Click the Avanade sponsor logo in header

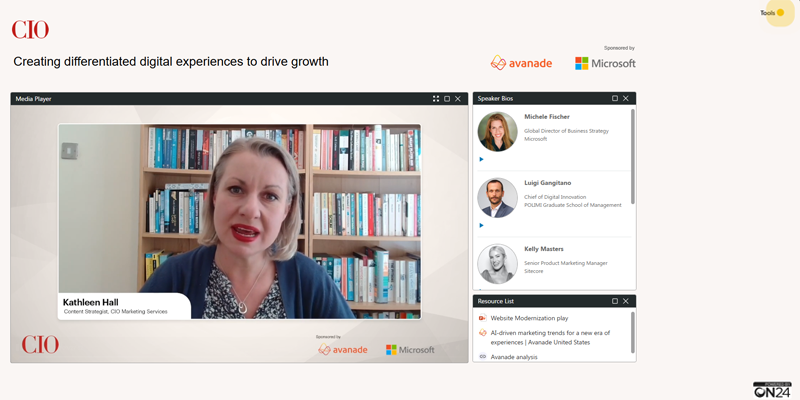tap(521, 63)
